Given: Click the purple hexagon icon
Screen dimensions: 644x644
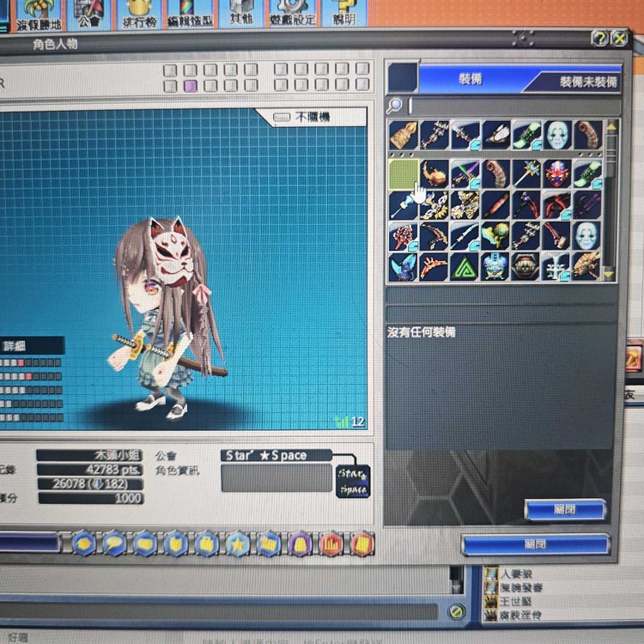Looking at the screenshot, I should coord(300,544).
